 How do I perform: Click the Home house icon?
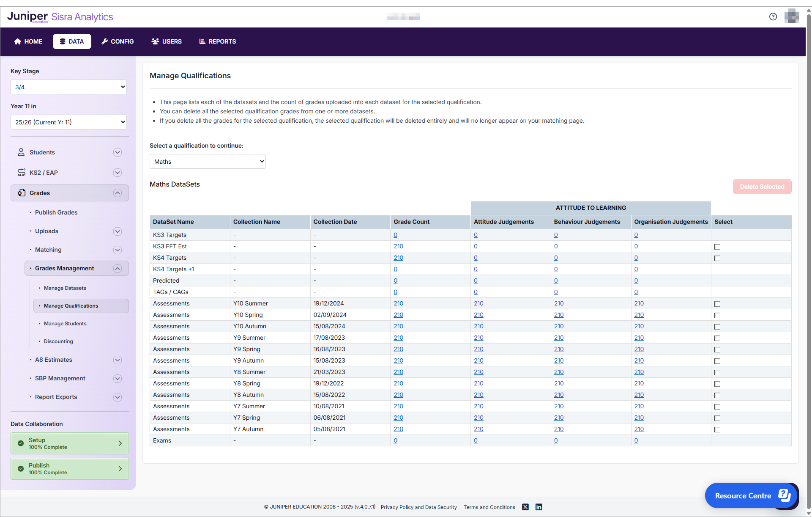point(18,41)
